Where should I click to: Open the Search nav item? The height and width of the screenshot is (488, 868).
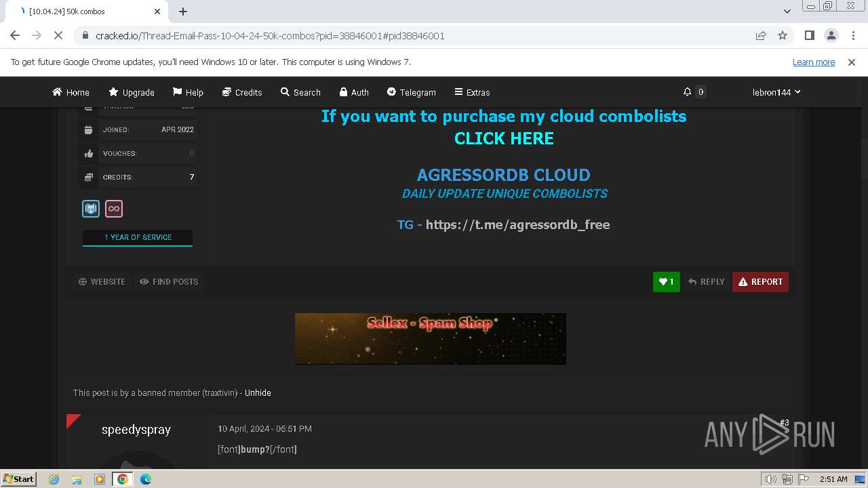coord(300,92)
